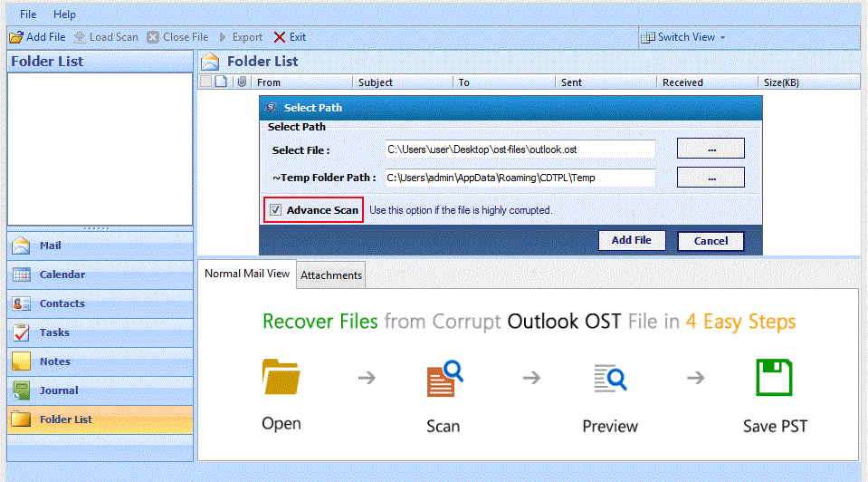Image resolution: width=868 pixels, height=482 pixels.
Task: Click the envelope icon beside Folder List header
Action: 210,62
